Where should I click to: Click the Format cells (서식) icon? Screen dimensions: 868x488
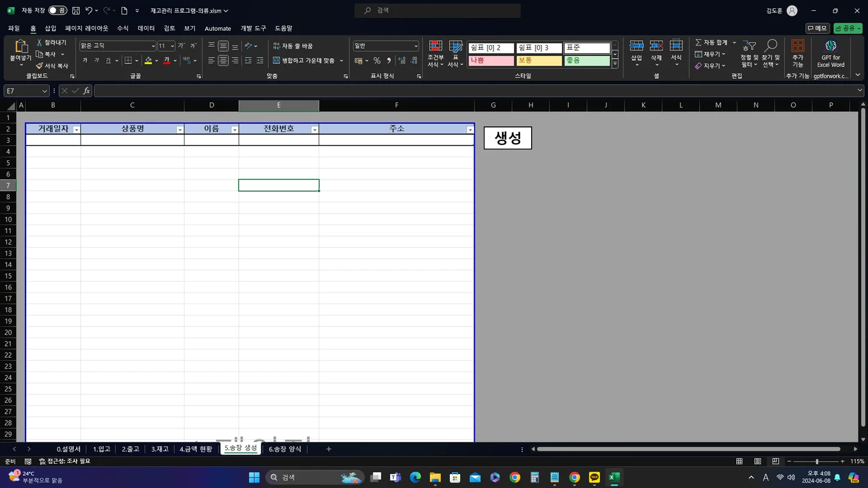(x=676, y=46)
